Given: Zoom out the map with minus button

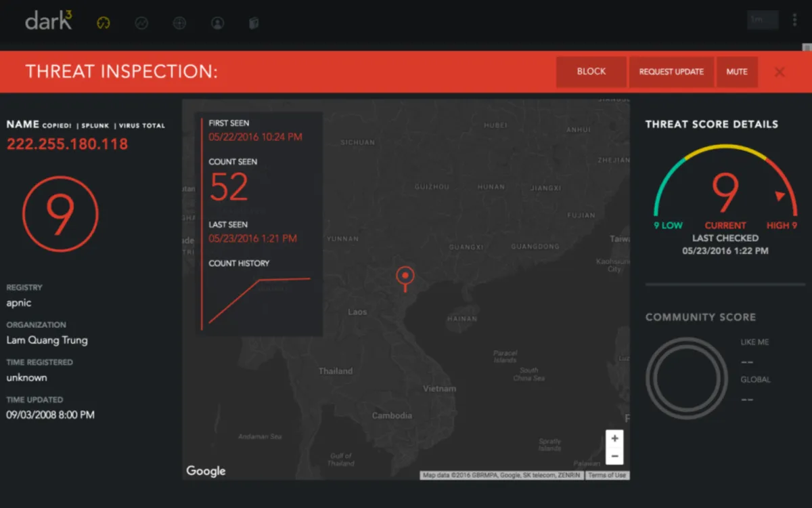Looking at the screenshot, I should [x=614, y=456].
